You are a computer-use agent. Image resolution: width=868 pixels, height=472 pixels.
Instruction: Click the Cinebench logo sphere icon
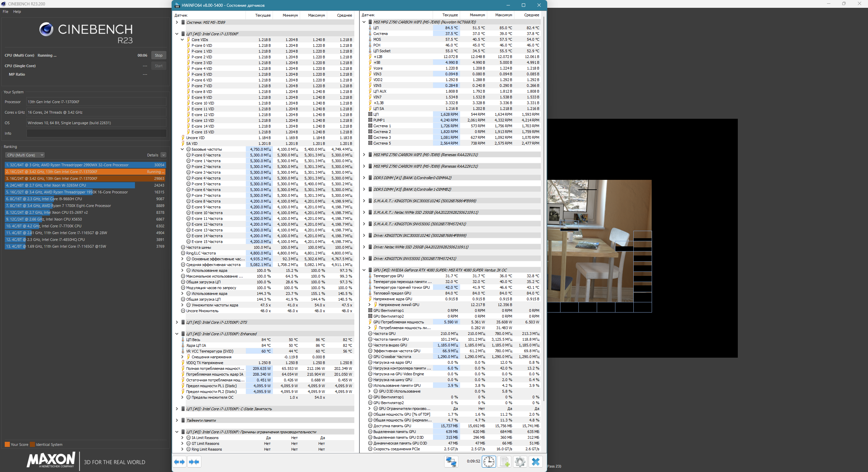click(x=46, y=30)
